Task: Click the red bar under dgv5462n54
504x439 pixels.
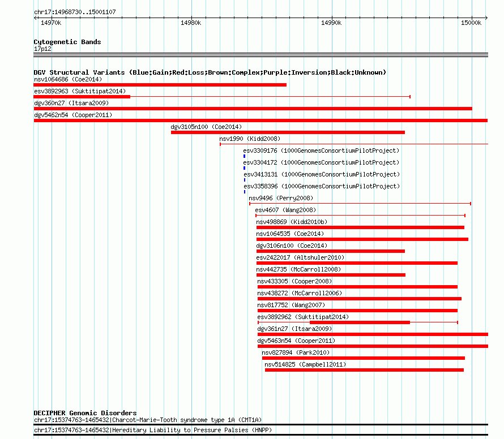Action: coord(260,120)
